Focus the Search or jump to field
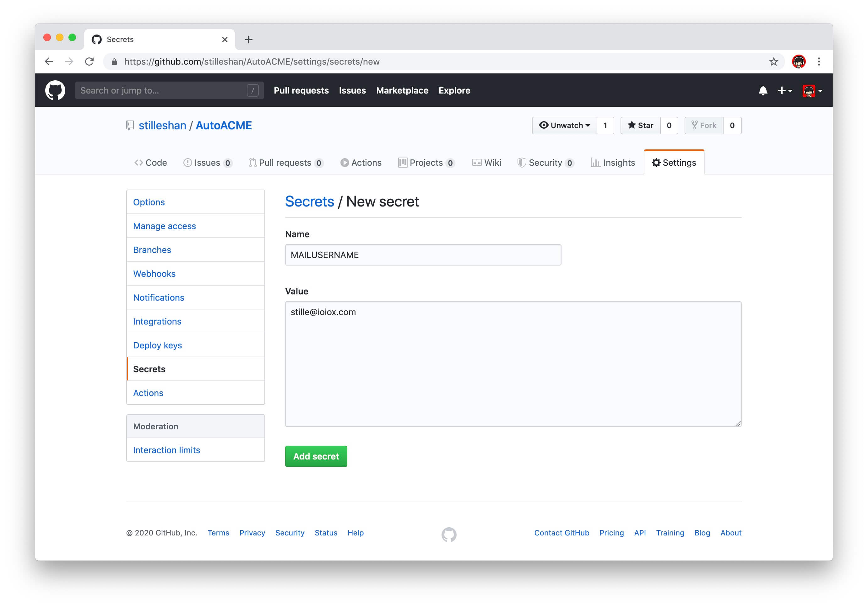The width and height of the screenshot is (868, 607). pyautogui.click(x=169, y=91)
